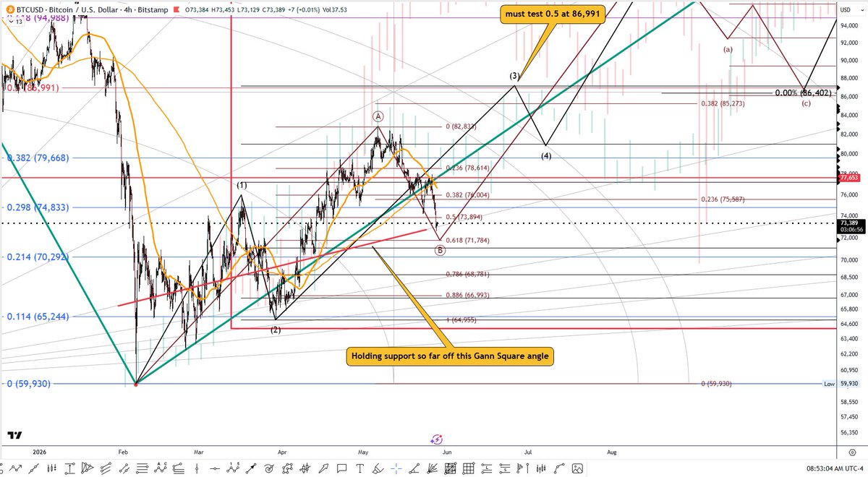Image resolution: width=868 pixels, height=477 pixels.
Task: Select the blue highlighted crosshair tool in bottom toolbar
Action: point(397,468)
